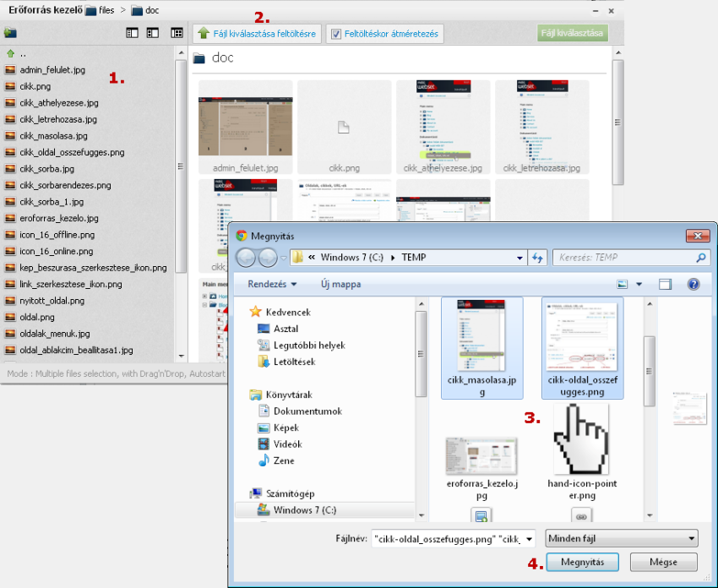Expand the Fájlnév filename history dropdown
The image size is (718, 588).
pyautogui.click(x=530, y=538)
